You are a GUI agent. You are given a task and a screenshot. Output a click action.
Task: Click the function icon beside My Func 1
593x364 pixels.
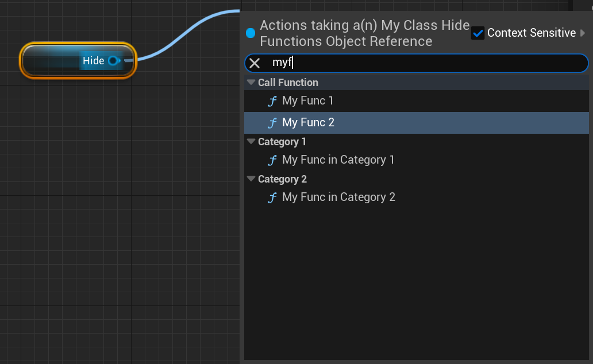pos(272,101)
